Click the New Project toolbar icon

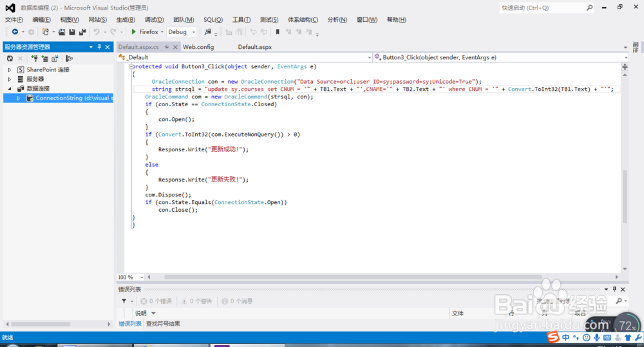tap(46, 32)
